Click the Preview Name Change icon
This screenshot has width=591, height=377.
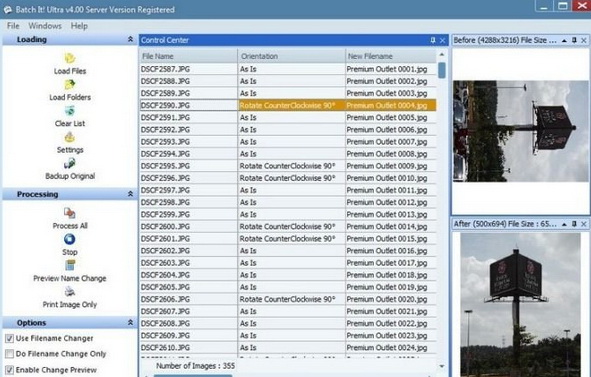coord(70,265)
